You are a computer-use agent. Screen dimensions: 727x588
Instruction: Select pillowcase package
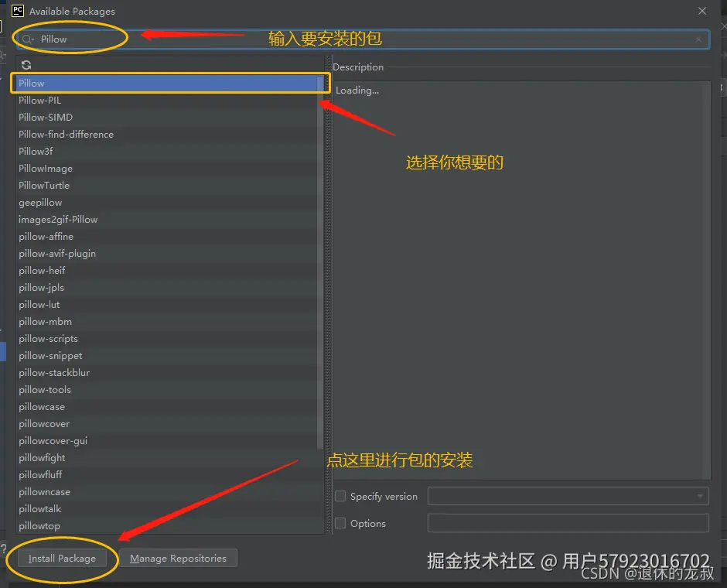[167, 407]
